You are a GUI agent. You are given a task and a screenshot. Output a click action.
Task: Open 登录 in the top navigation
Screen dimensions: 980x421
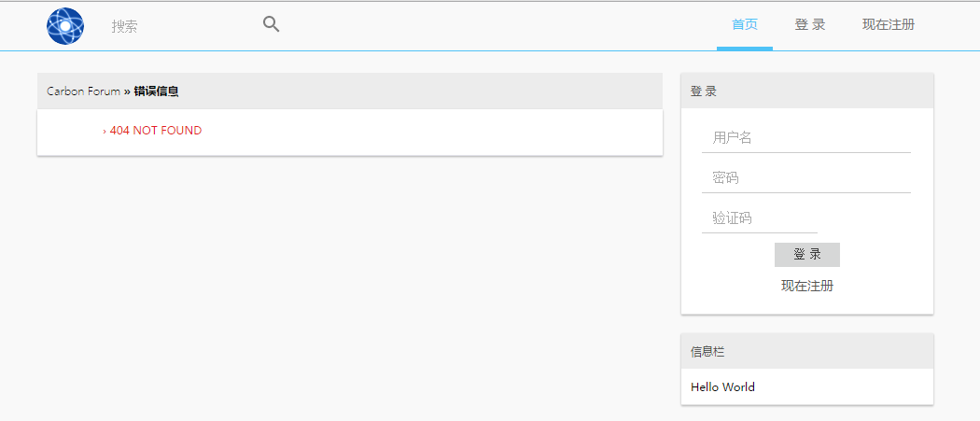(809, 25)
